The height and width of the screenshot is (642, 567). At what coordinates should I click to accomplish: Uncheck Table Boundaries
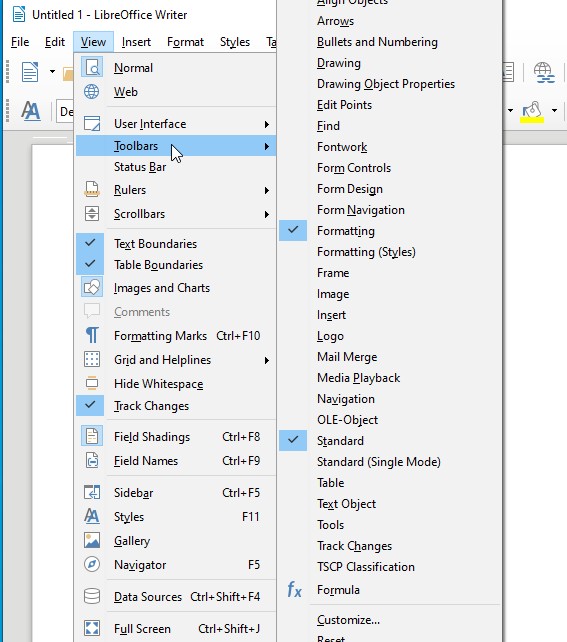[176, 264]
